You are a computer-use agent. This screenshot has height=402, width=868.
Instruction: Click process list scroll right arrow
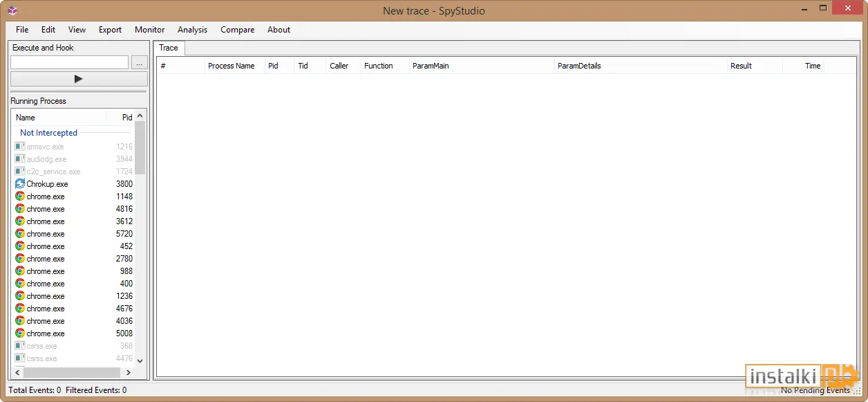click(x=129, y=372)
